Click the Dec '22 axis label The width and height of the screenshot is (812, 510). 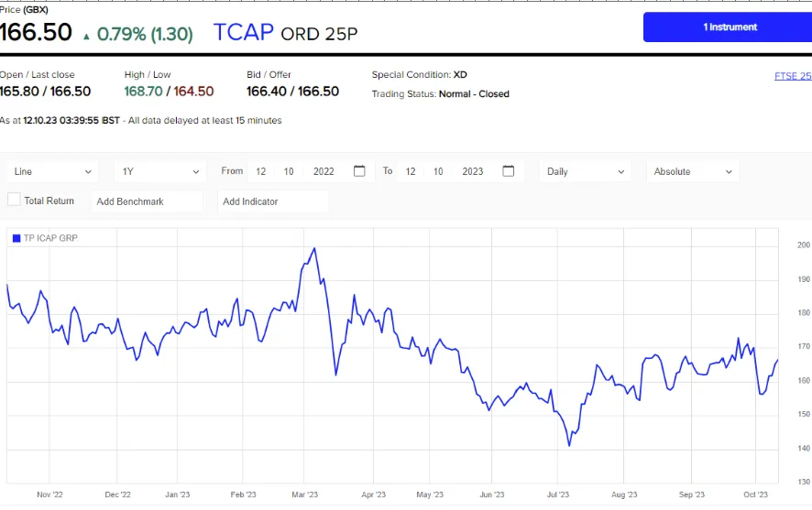(x=117, y=494)
